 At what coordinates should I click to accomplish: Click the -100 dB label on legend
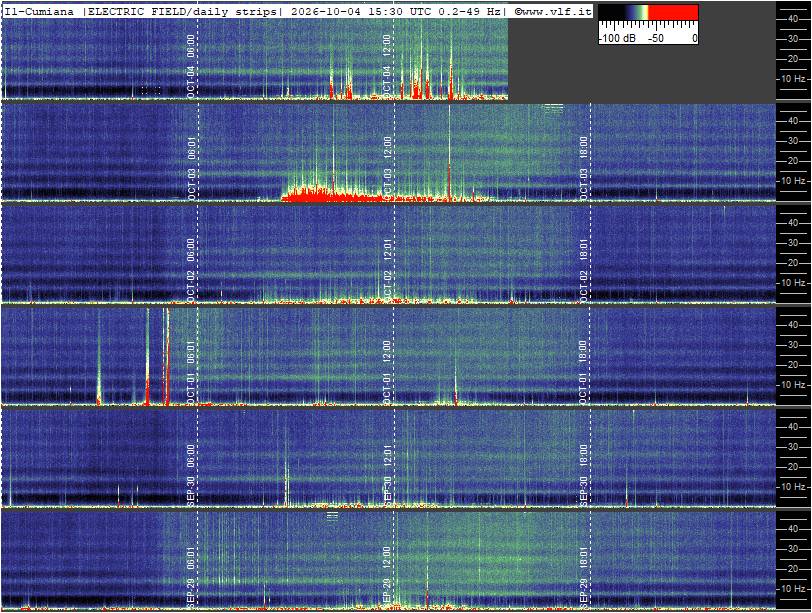click(x=617, y=38)
